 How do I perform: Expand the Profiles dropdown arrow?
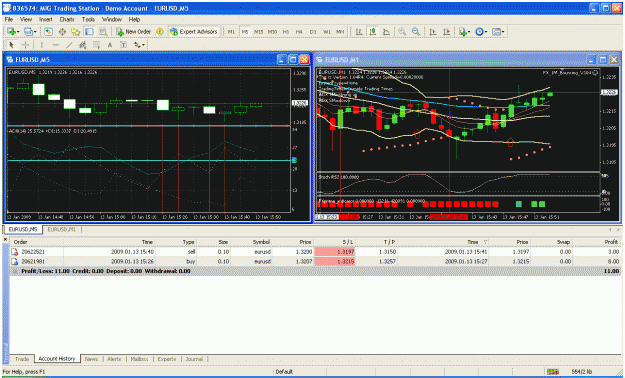coord(35,32)
